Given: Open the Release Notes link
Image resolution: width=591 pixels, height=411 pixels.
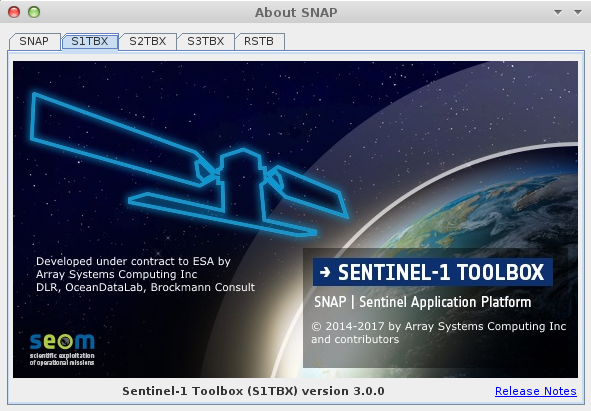Looking at the screenshot, I should (x=536, y=391).
